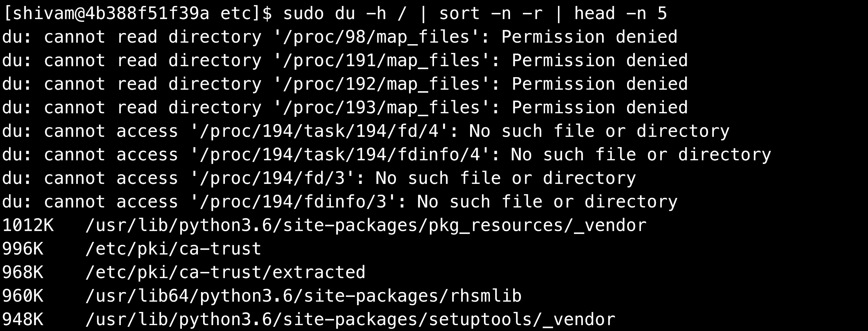This screenshot has height=331, width=868.
Task: Click the '/proc/98/map_files' path
Action: [381, 37]
